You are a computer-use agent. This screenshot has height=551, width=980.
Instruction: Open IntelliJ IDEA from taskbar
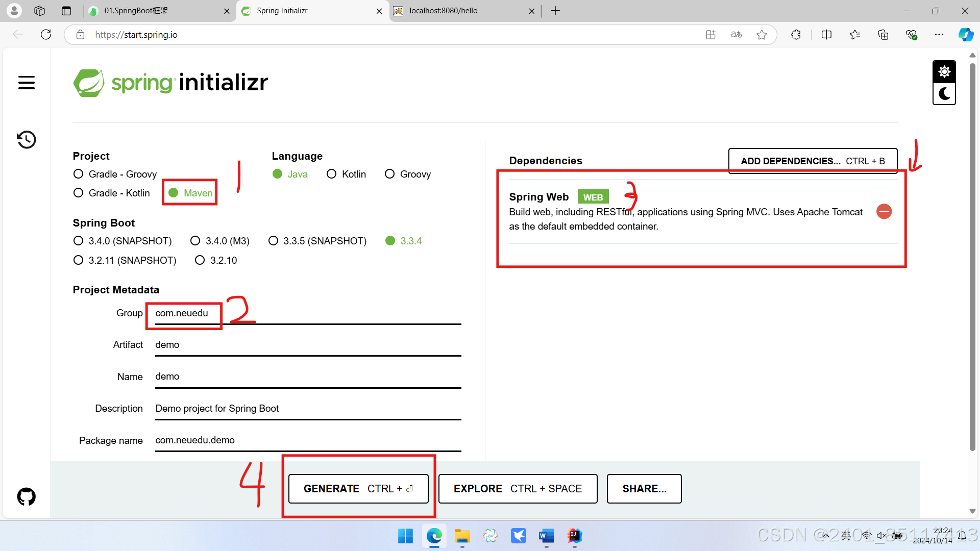[x=574, y=536]
